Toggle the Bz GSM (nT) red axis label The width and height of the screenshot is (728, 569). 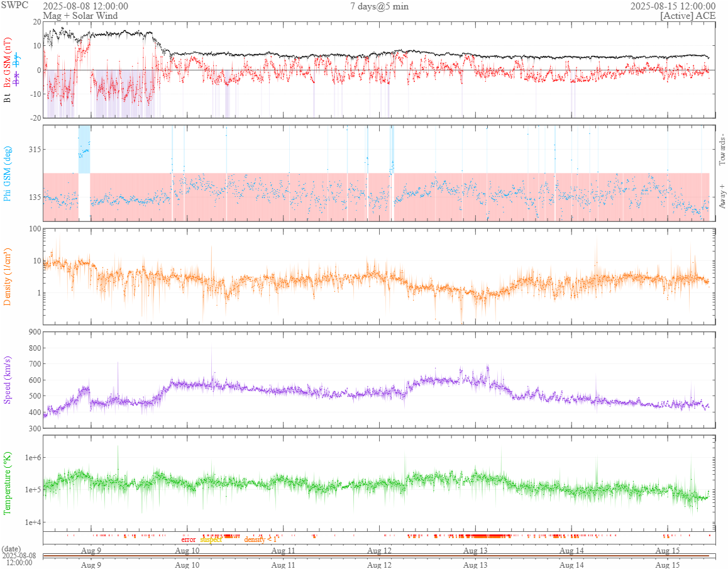(x=7, y=62)
